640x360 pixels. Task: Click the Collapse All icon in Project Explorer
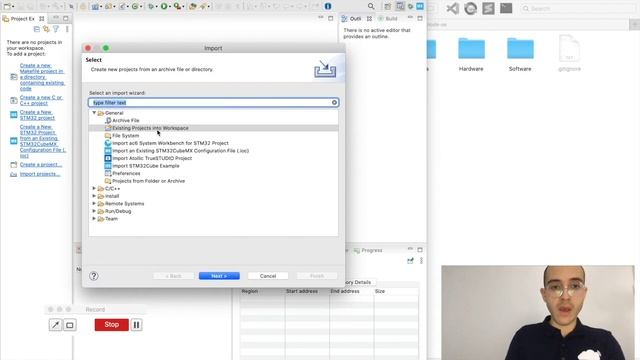[37, 29]
